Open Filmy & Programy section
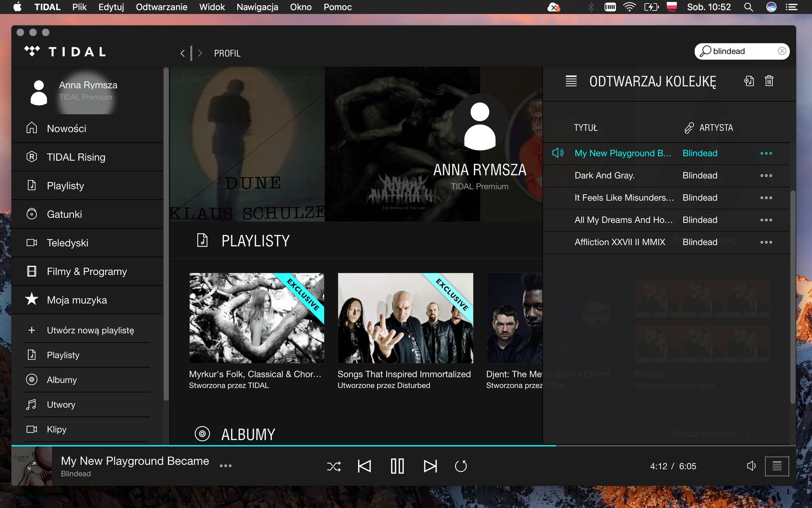 click(x=87, y=271)
